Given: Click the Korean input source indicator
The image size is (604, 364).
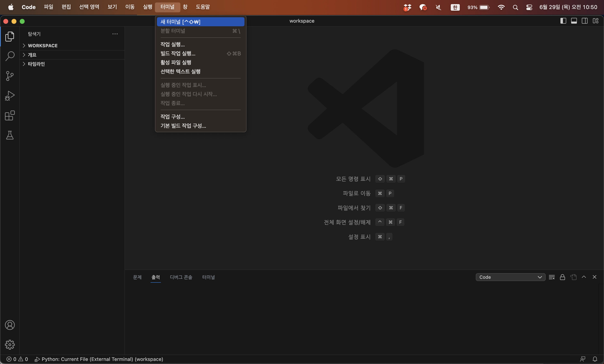Looking at the screenshot, I should (x=455, y=7).
